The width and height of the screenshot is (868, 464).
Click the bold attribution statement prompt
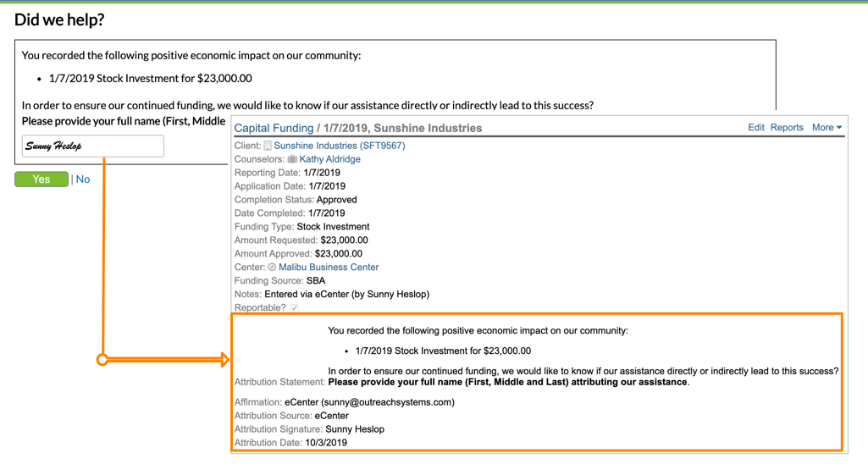point(507,382)
